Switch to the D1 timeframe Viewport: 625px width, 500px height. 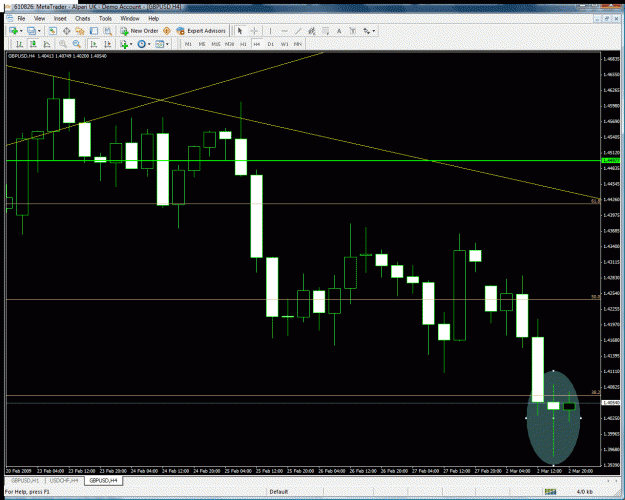[271, 44]
